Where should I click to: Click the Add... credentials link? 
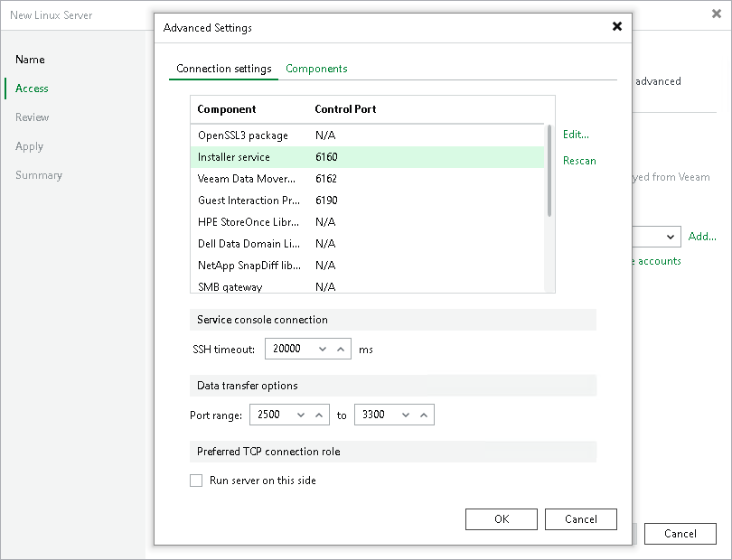click(702, 237)
